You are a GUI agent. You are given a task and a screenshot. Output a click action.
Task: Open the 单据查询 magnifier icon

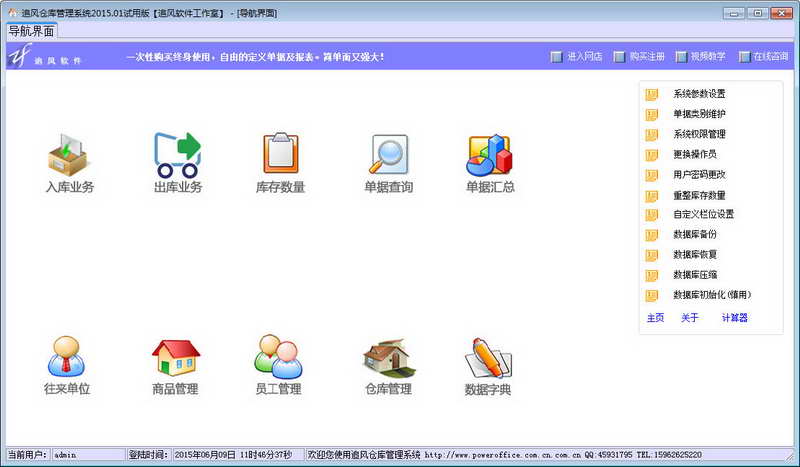click(388, 155)
